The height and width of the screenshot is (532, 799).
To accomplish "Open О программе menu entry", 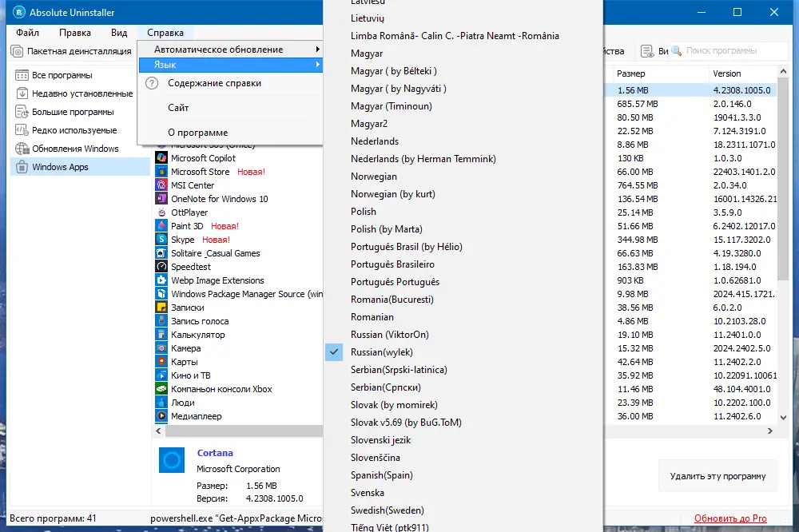I will tap(197, 133).
